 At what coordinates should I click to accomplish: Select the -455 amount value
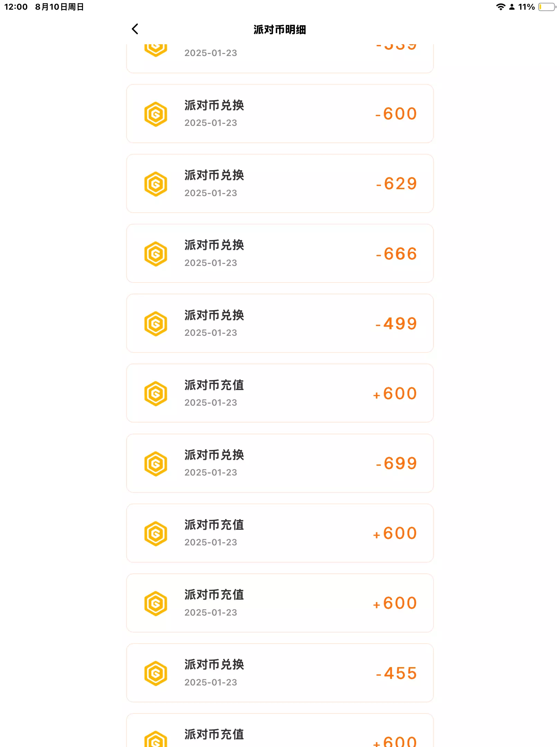[397, 673]
